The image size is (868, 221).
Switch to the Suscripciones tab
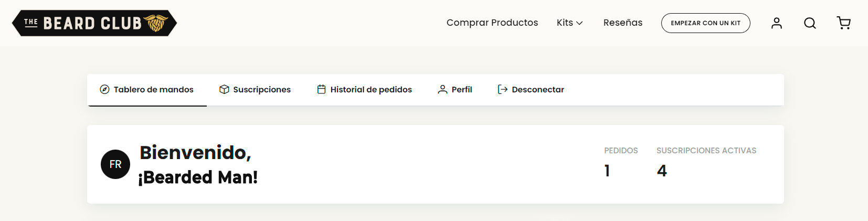pos(255,90)
